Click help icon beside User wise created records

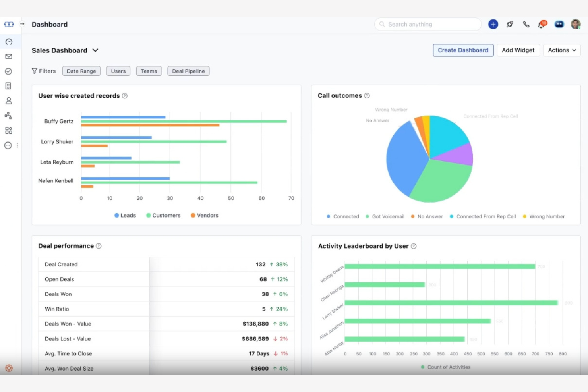click(x=125, y=96)
